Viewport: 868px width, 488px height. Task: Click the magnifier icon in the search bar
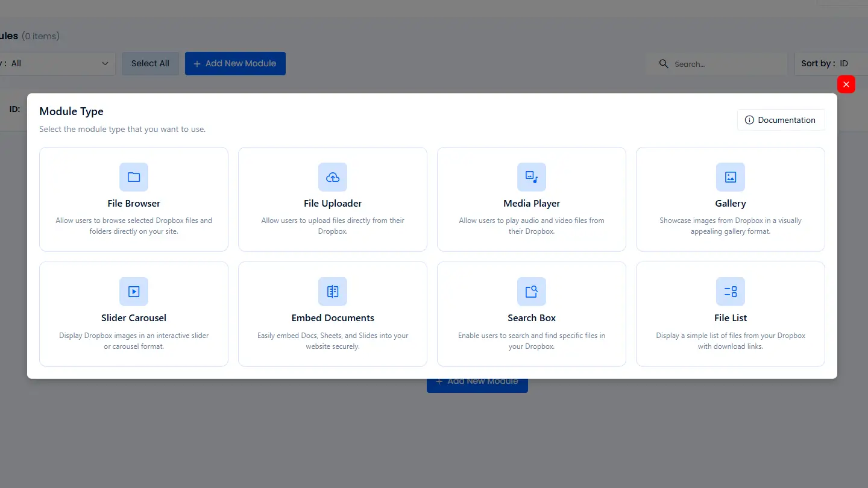pyautogui.click(x=664, y=63)
